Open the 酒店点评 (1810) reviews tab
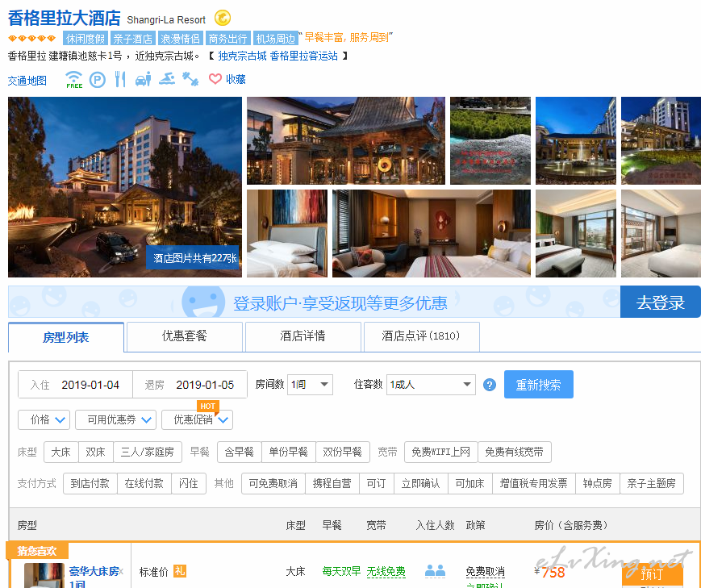Screen dimensions: 701x588 [x=421, y=336]
